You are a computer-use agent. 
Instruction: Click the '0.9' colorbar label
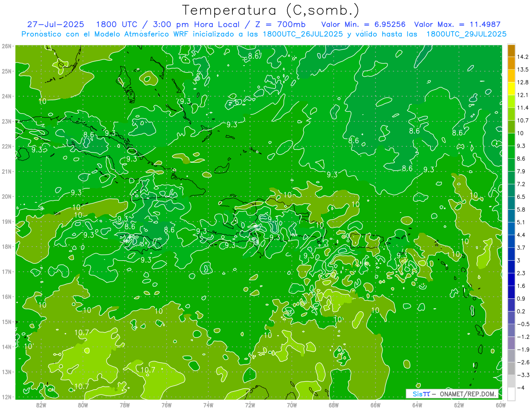[x=521, y=298]
